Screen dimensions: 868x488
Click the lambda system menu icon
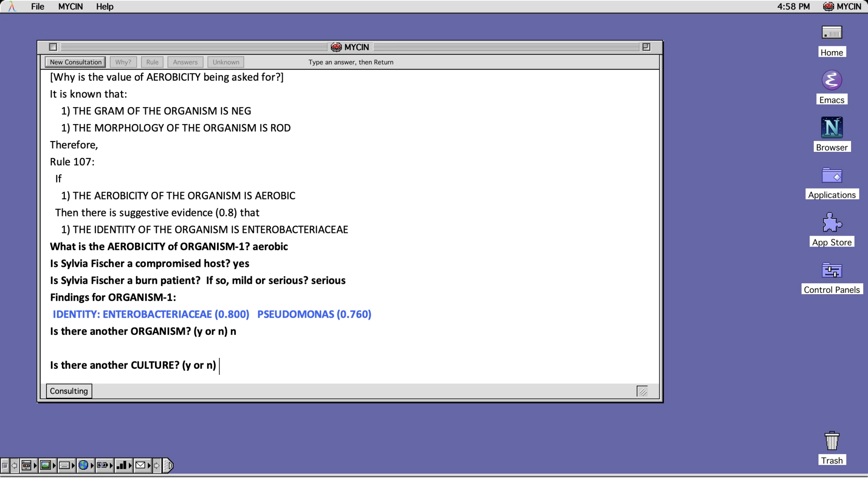(x=12, y=7)
